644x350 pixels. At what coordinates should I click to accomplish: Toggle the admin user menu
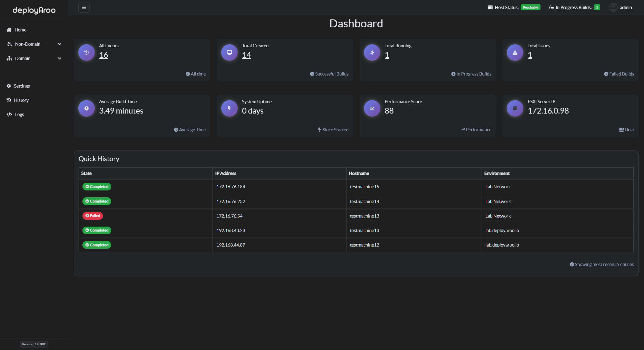pos(620,7)
